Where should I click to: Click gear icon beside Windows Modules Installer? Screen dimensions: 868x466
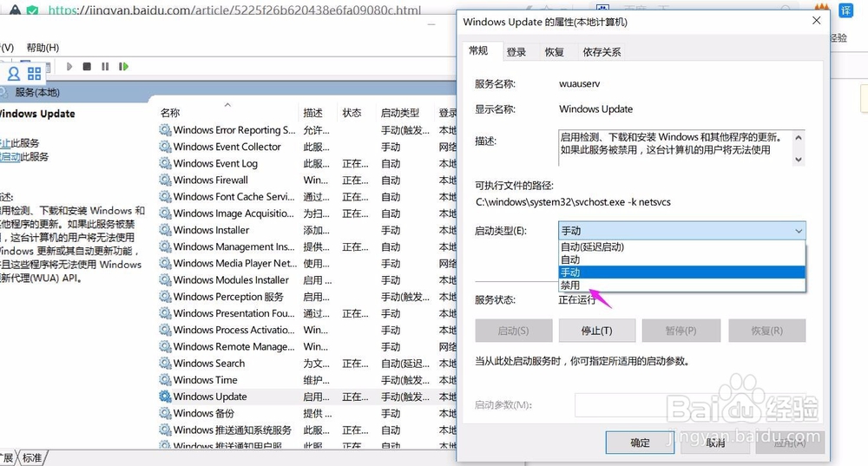click(165, 280)
